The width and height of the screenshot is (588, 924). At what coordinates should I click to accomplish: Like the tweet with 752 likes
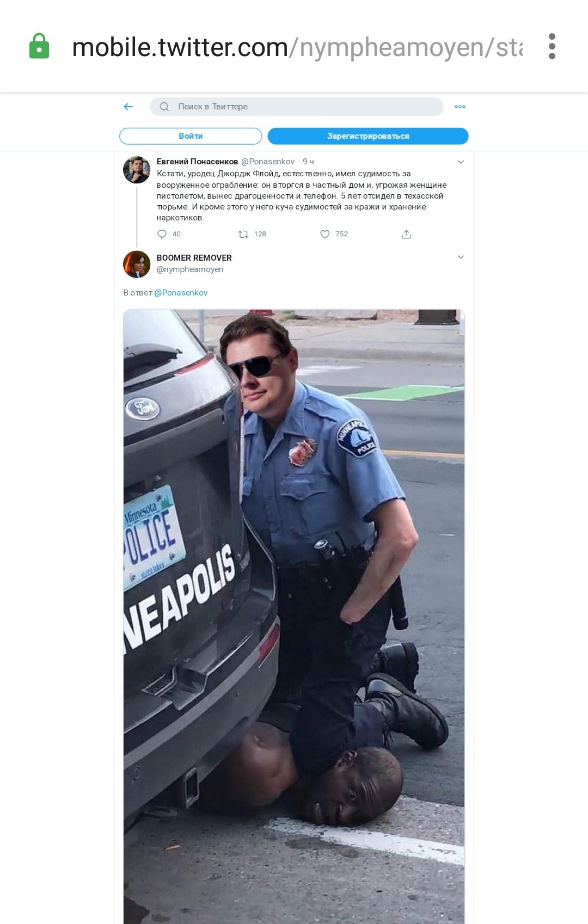pos(325,234)
